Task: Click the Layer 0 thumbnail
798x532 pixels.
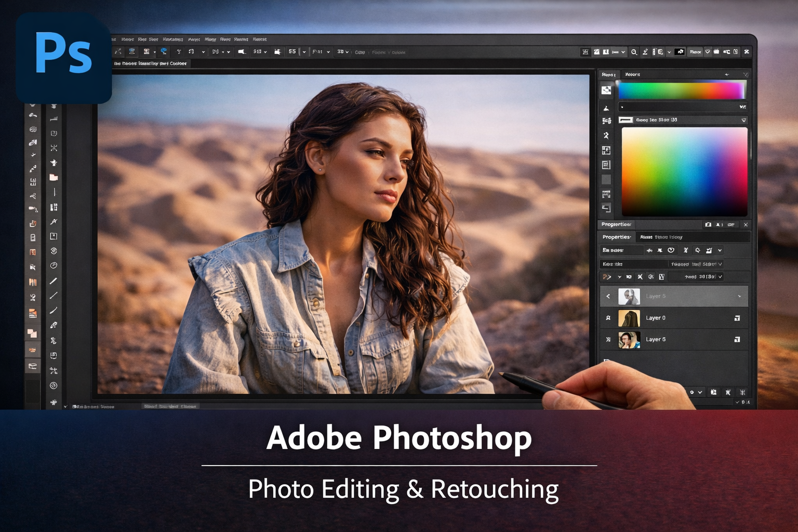Action: (629, 318)
